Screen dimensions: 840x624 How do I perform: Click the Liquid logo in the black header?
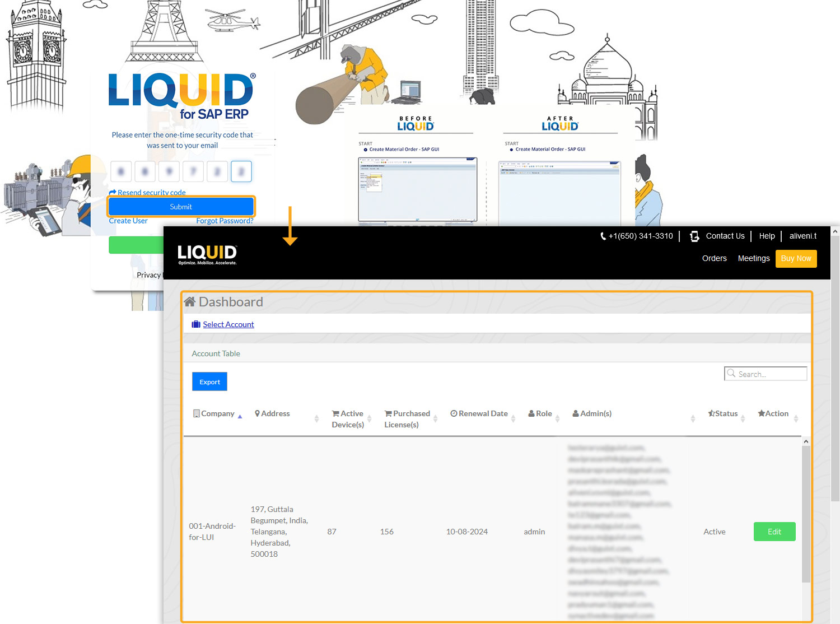click(x=207, y=254)
